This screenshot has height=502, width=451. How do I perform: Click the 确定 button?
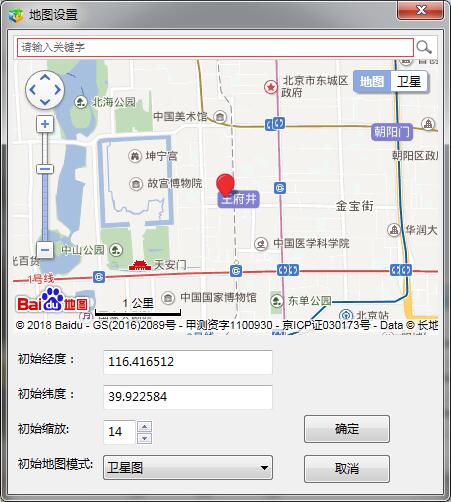pyautogui.click(x=347, y=429)
